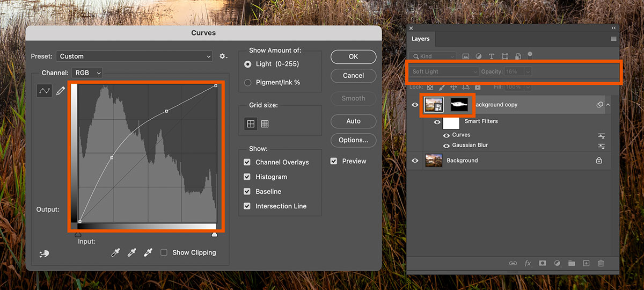Click the white point input slider

[x=215, y=235]
